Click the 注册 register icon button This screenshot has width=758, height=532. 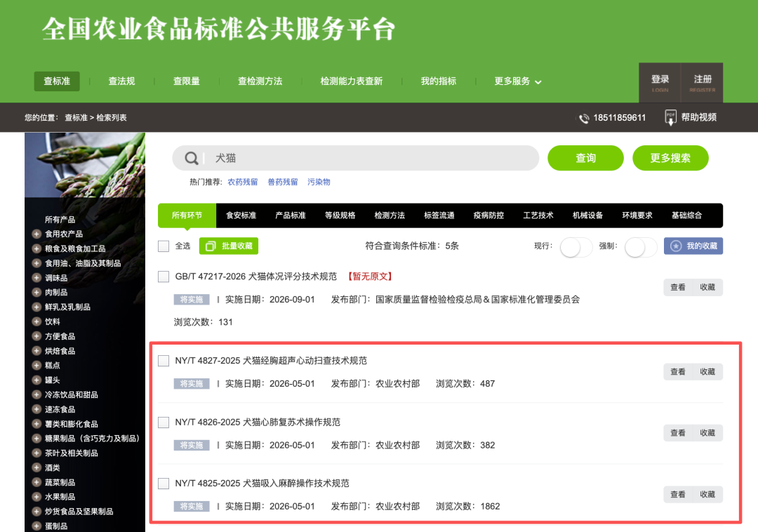coord(703,83)
